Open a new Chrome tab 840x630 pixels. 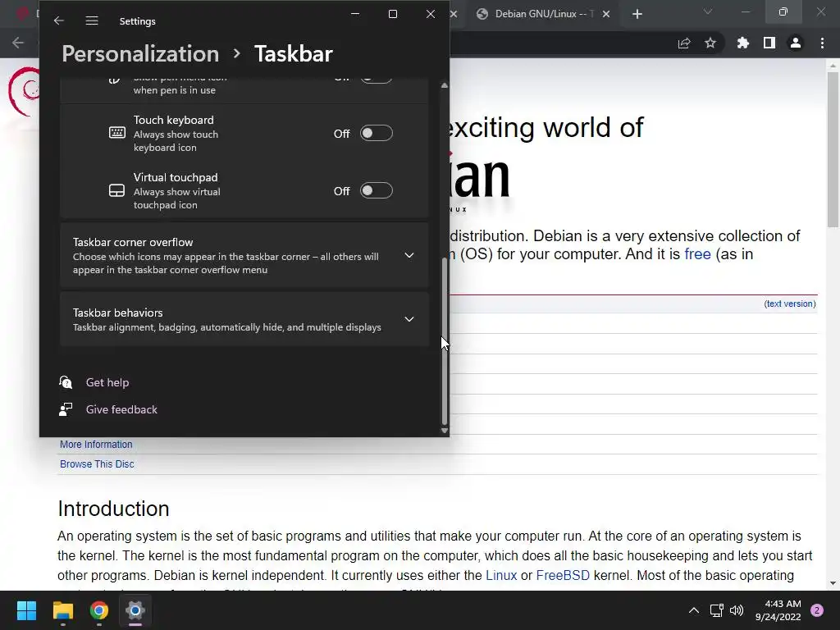tap(637, 14)
